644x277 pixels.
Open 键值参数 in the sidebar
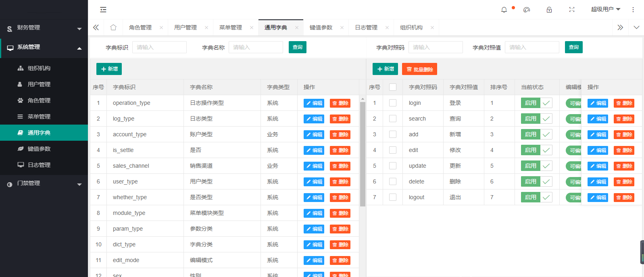click(39, 149)
